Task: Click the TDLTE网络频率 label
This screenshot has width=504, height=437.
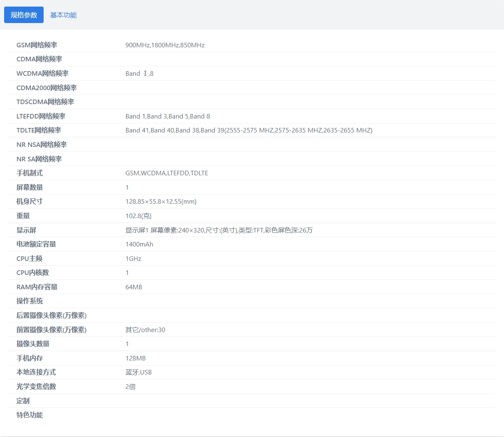Action: [x=39, y=130]
